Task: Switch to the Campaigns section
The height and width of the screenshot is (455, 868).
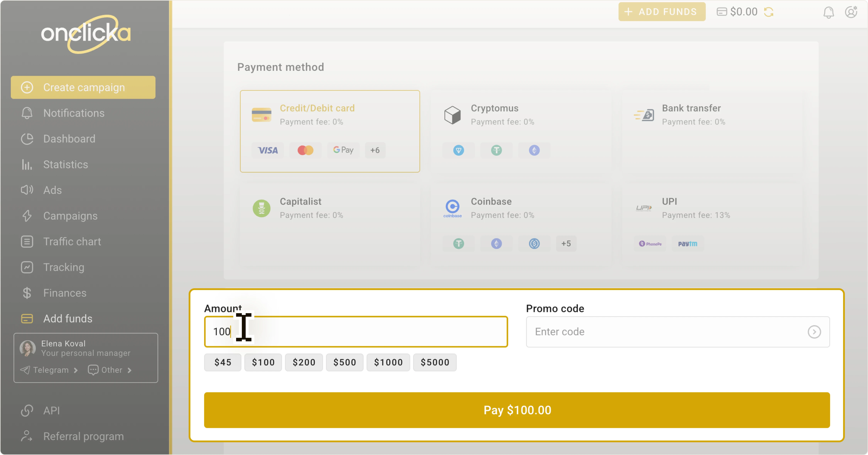Action: coord(70,216)
